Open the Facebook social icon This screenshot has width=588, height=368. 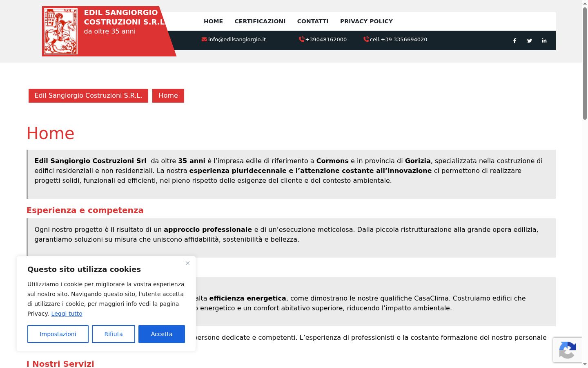coord(514,40)
